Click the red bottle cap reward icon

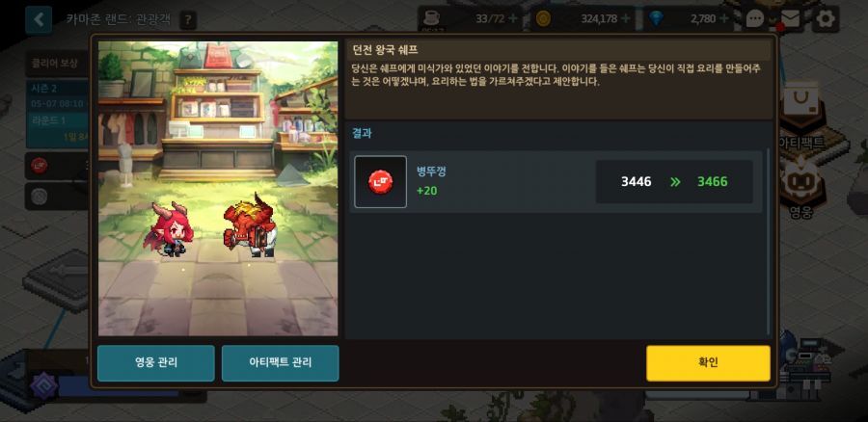tap(380, 182)
